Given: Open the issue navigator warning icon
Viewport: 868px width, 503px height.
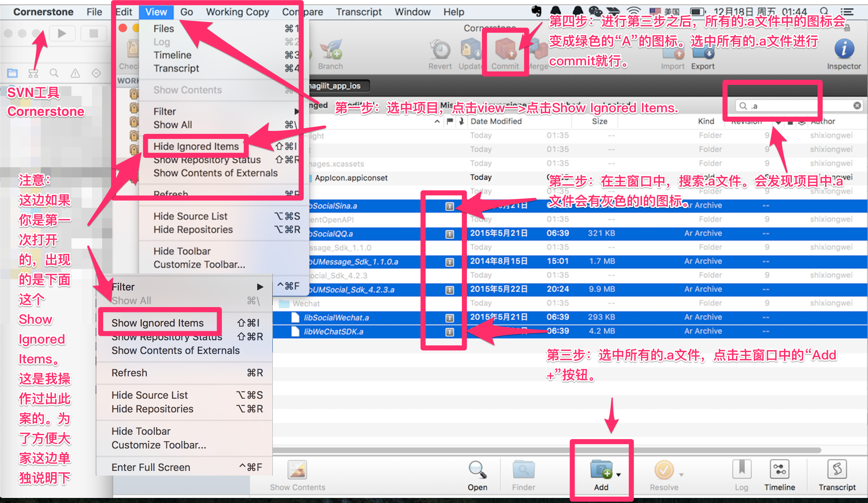Looking at the screenshot, I should click(x=75, y=73).
